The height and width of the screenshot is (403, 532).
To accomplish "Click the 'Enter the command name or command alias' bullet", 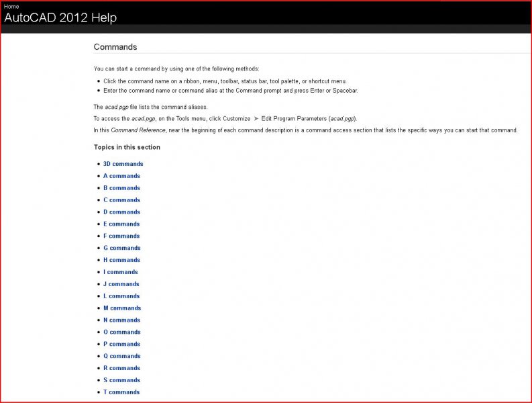I will coord(230,91).
